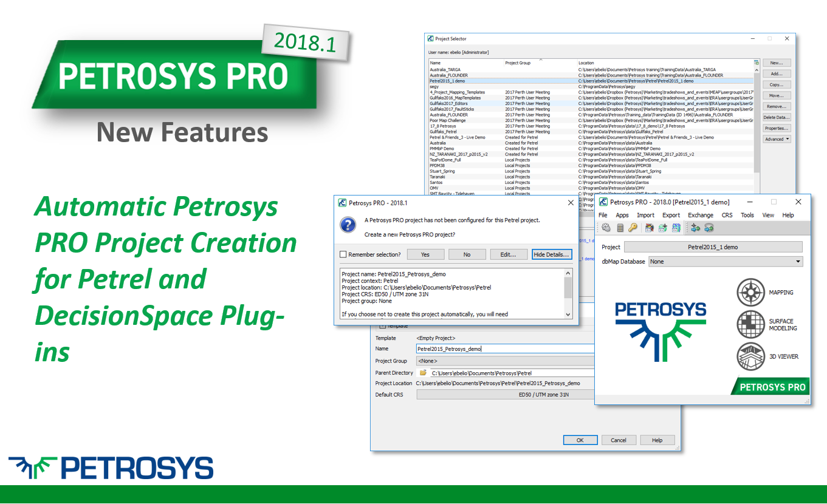The image size is (827, 504).
Task: Select the Gullfaks2017_Editors project row
Action: [x=591, y=103]
